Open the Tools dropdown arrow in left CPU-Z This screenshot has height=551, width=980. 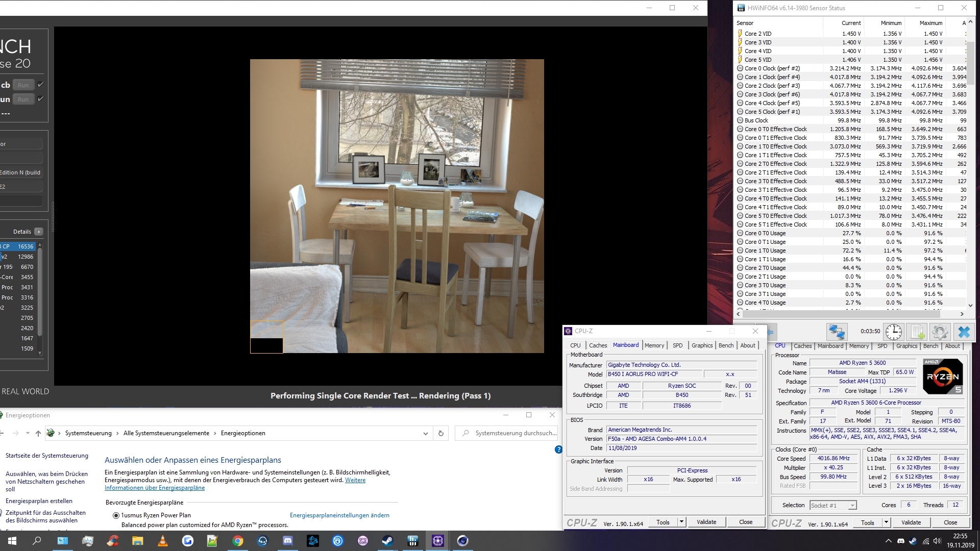tap(681, 522)
